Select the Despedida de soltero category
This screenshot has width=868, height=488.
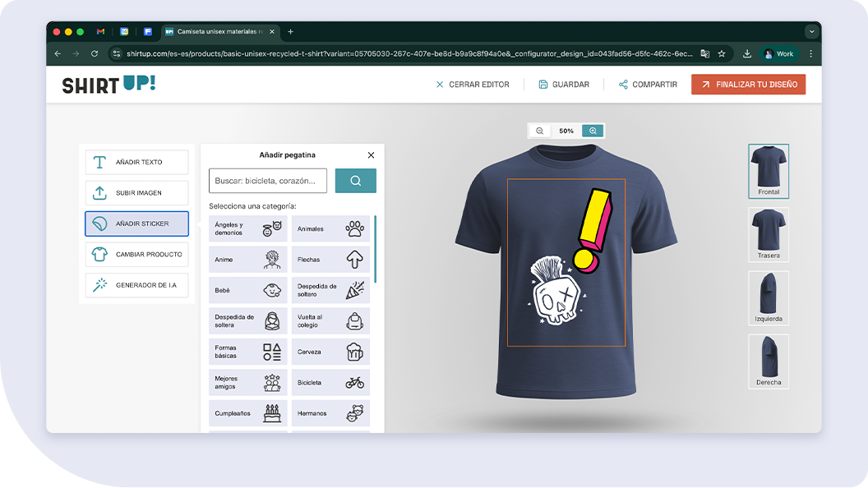coord(330,291)
